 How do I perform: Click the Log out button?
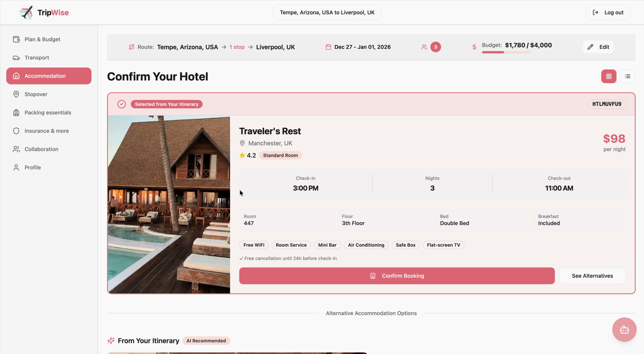(608, 12)
